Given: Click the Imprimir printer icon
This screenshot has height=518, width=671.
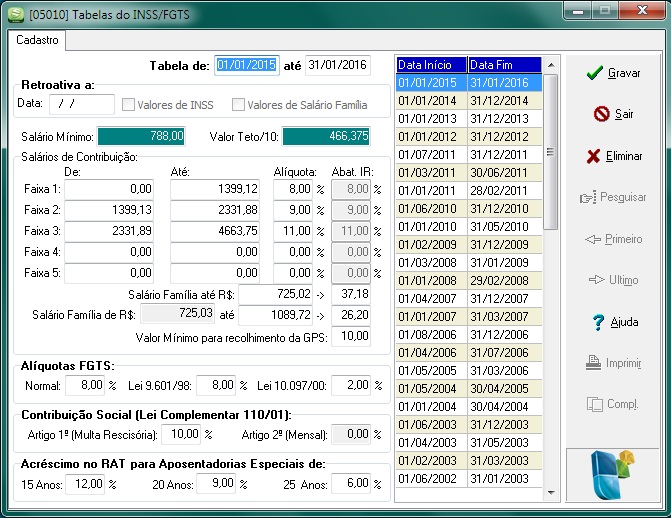Looking at the screenshot, I should 593,363.
